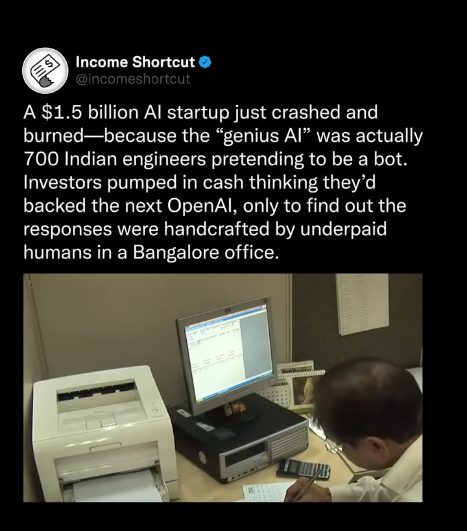Image resolution: width=467 pixels, height=531 pixels.
Task: Click the word "Bangalore" in the tweet
Action: [175, 252]
